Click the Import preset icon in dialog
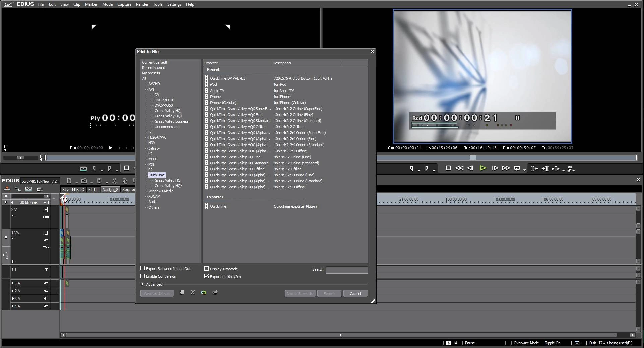The image size is (644, 348). 203,292
